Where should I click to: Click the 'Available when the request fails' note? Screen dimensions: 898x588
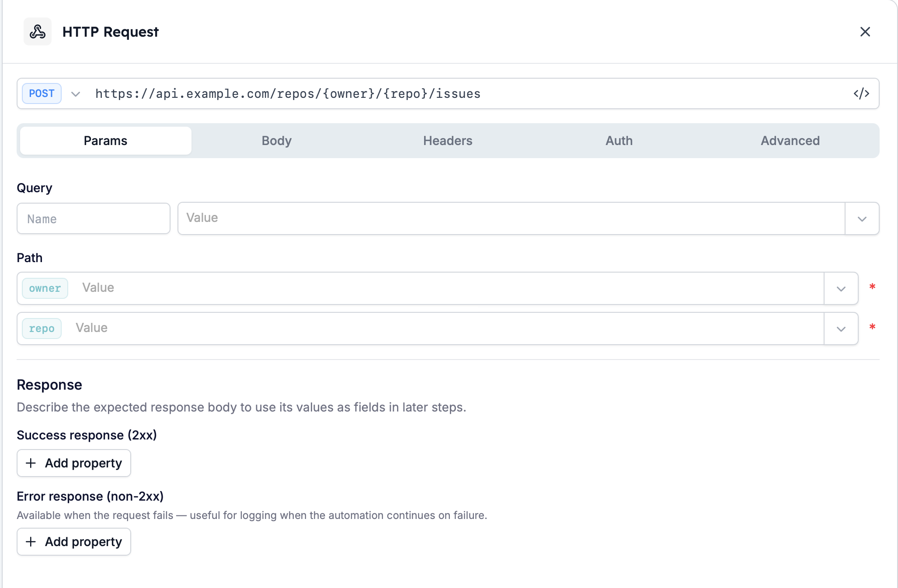pos(252,515)
